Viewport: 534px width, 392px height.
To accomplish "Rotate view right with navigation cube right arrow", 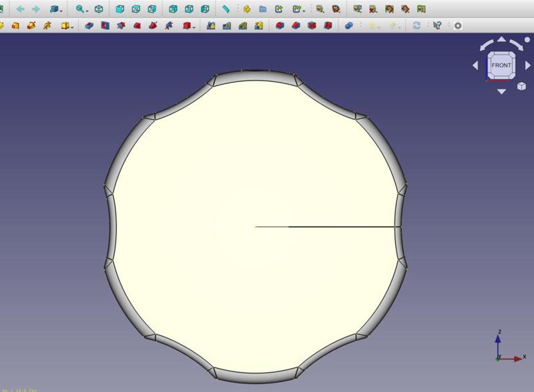I will [527, 65].
